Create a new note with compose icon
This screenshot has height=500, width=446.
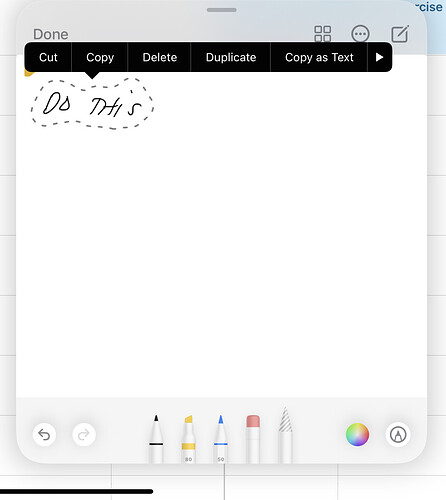[400, 34]
